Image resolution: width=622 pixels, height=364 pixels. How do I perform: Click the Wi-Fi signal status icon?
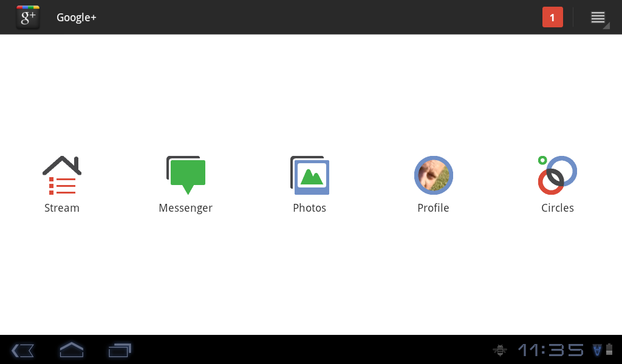(597, 349)
